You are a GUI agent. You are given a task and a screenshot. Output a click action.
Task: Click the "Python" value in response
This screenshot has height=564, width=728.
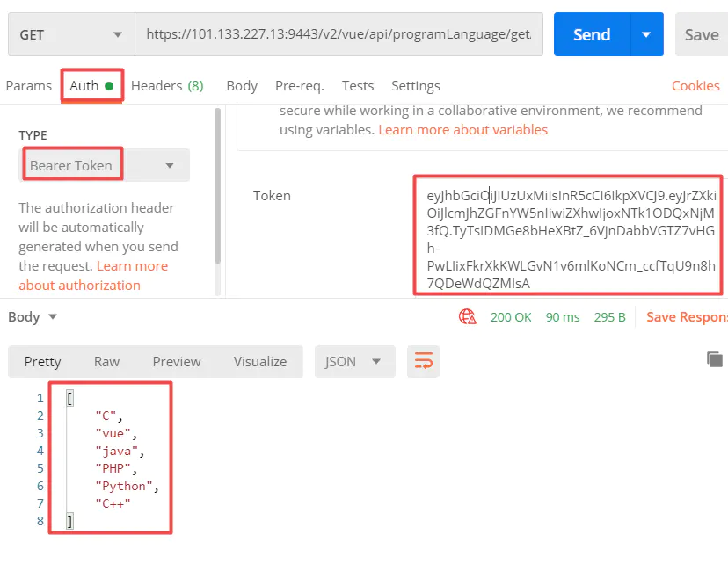124,486
